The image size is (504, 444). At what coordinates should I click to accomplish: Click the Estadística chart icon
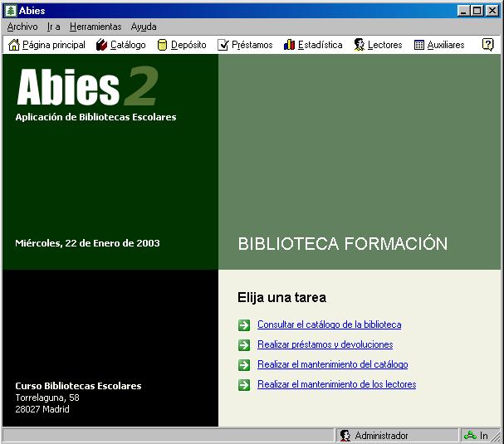pos(289,45)
